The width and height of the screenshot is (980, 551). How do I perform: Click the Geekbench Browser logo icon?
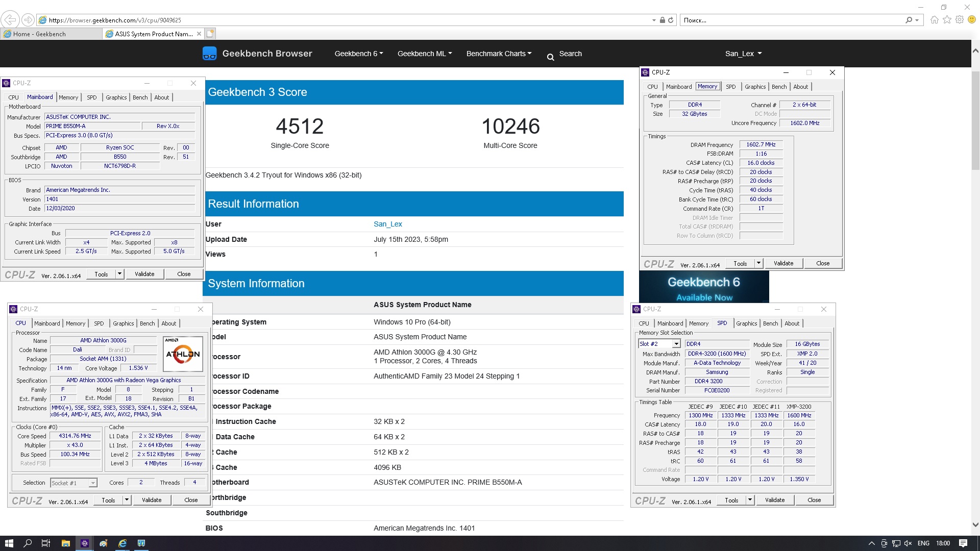click(x=209, y=54)
